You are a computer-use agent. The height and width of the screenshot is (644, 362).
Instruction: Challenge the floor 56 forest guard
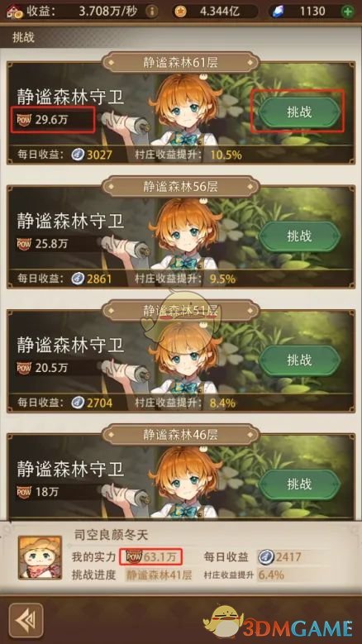300,236
